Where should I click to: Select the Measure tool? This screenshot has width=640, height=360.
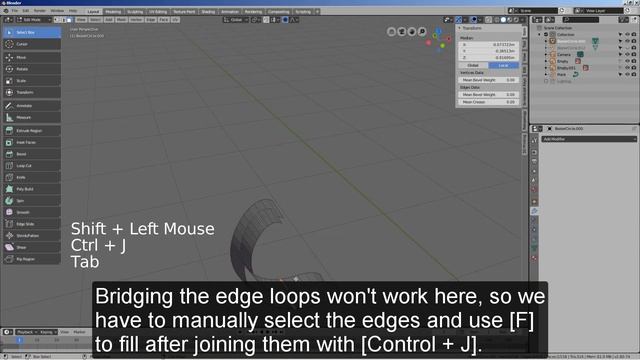[32, 118]
